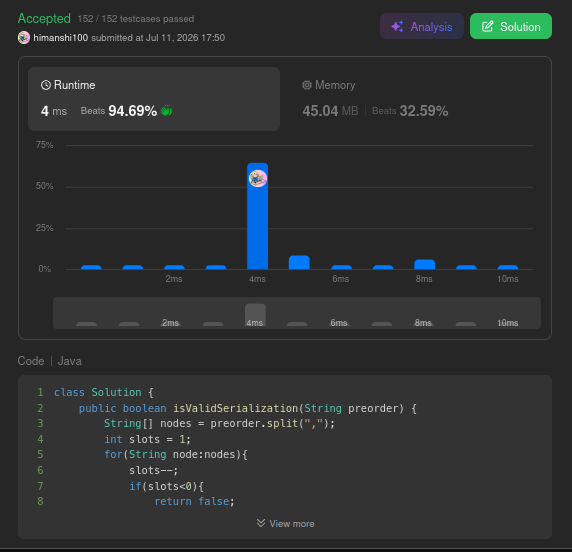Click '6ms' x-axis label on chart

(x=341, y=279)
